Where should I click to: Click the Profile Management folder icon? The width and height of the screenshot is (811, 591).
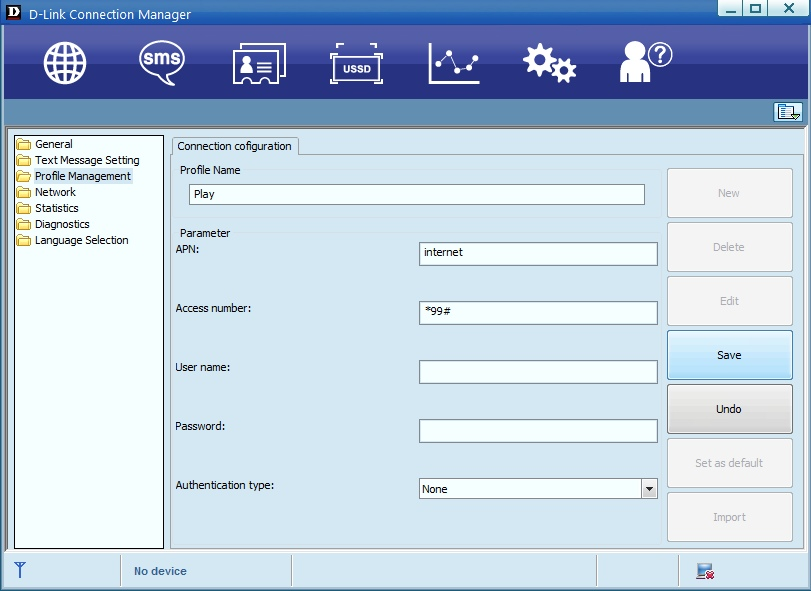tap(24, 176)
